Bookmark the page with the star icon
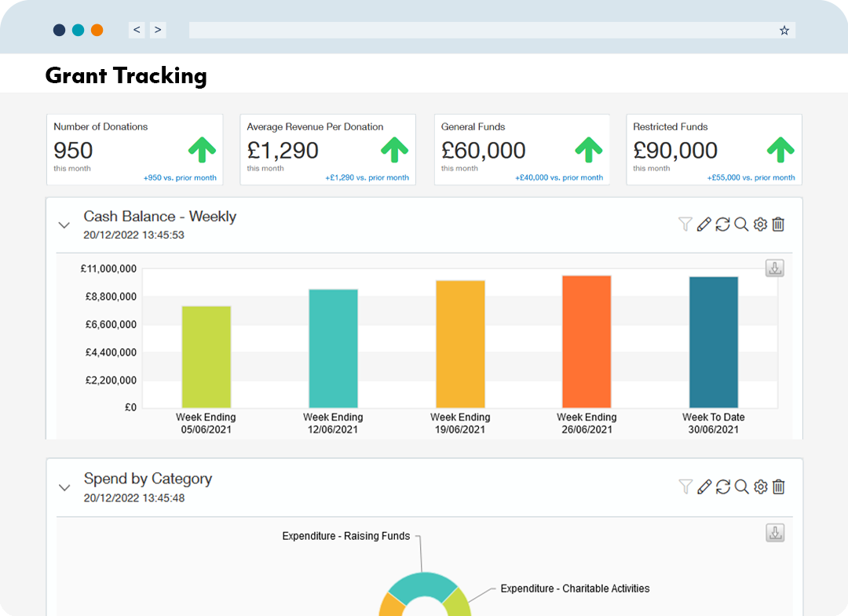848x616 pixels. [x=784, y=31]
